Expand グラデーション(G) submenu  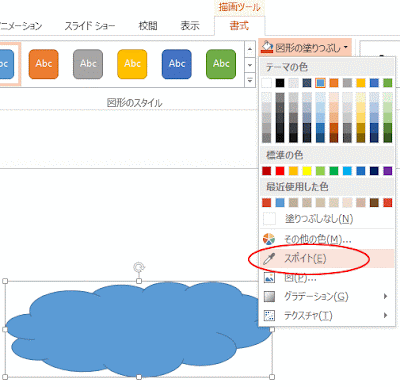(327, 296)
